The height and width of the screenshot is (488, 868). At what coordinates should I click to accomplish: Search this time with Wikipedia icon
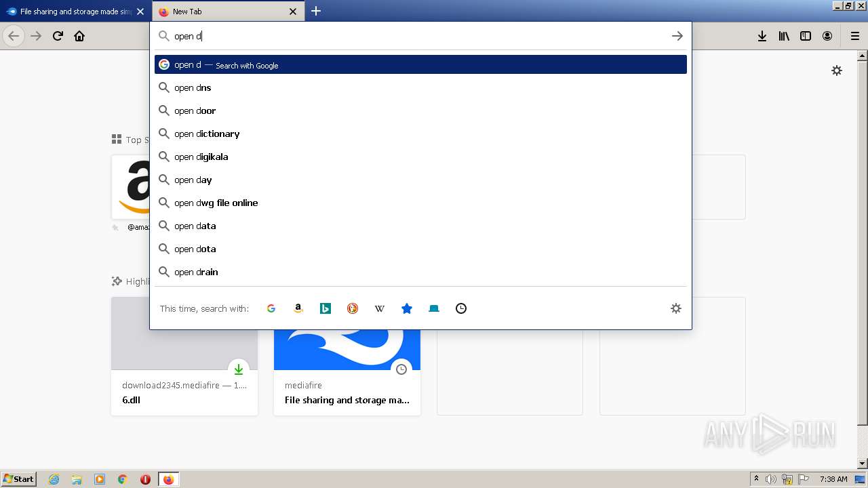(380, 308)
